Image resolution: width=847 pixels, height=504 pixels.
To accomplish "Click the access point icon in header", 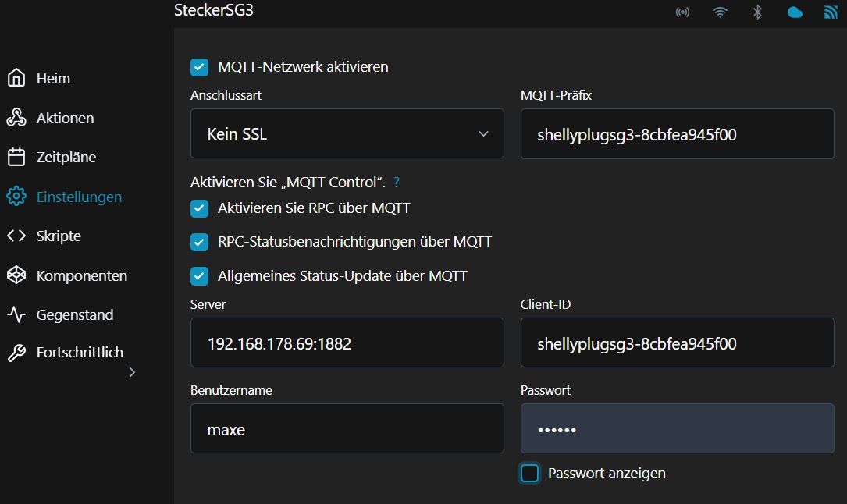I will 682,12.
